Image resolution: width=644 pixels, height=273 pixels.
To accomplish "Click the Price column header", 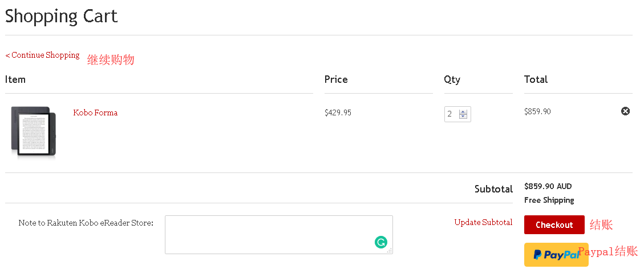I will [x=336, y=79].
